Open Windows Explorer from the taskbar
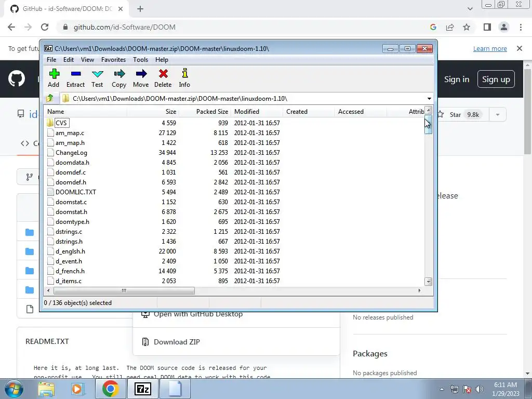 click(46, 389)
